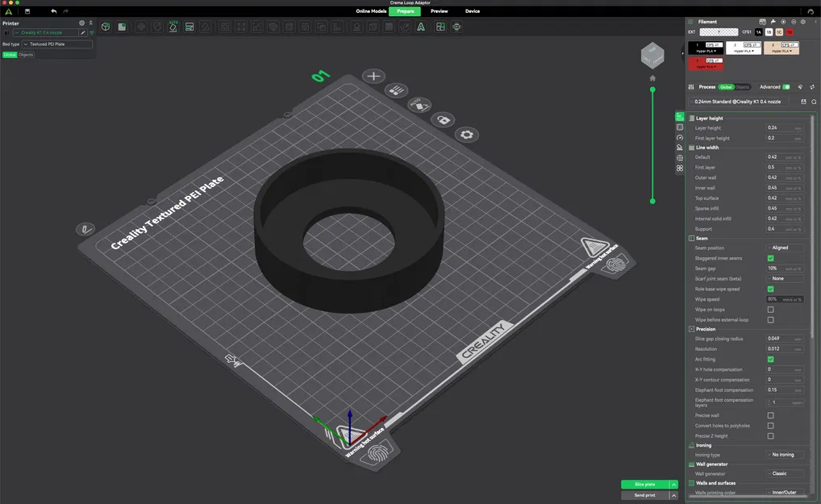The width and height of the screenshot is (821, 504).
Task: Open the Ironing type dropdown
Action: coord(782,454)
